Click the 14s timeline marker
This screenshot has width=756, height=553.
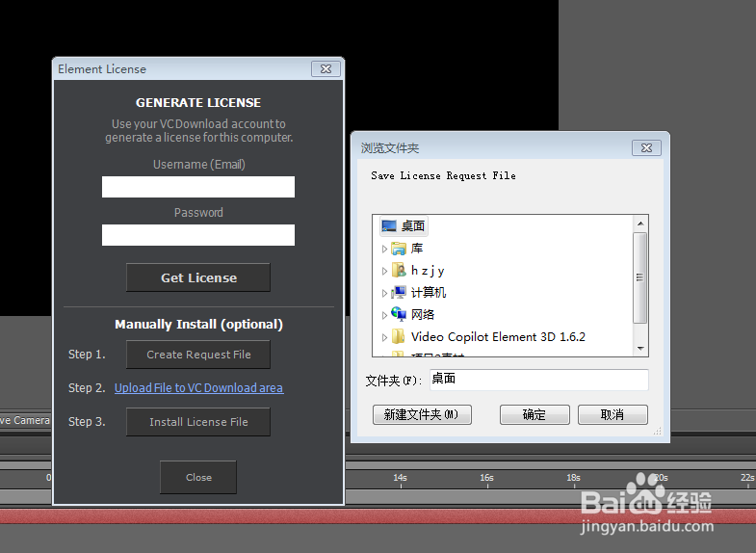click(401, 478)
